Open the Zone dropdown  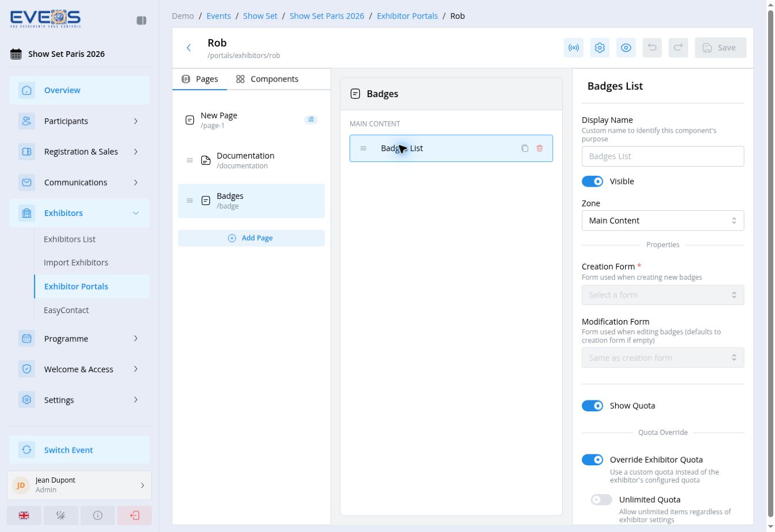click(663, 221)
